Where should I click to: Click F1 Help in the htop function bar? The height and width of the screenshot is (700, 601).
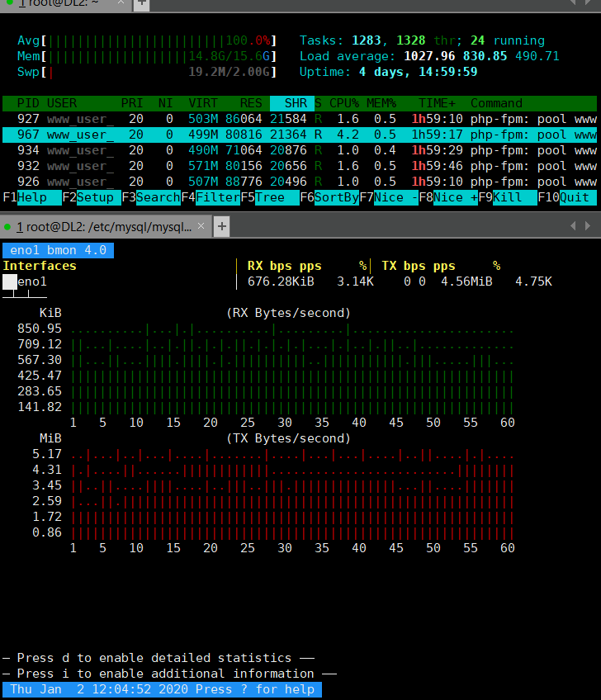(x=39, y=197)
